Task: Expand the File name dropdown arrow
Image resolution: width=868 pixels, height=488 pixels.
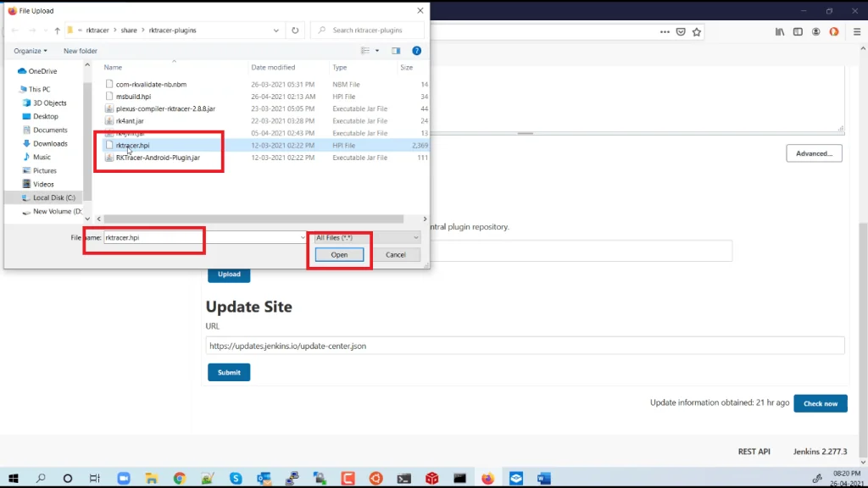Action: tap(303, 238)
